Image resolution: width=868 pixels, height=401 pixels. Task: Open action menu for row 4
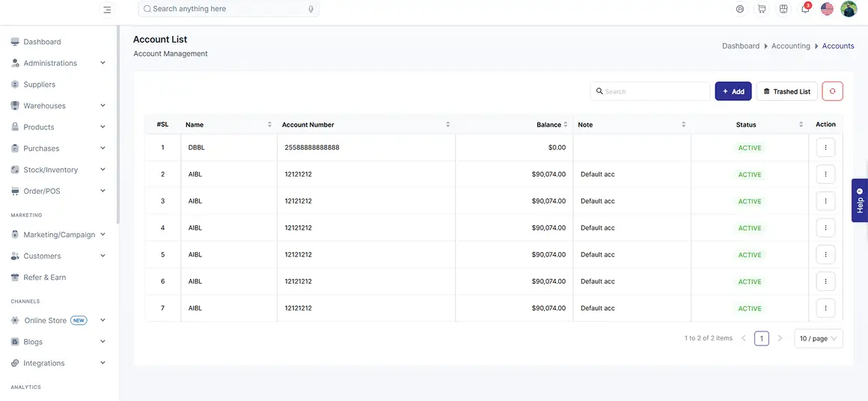[x=825, y=228]
